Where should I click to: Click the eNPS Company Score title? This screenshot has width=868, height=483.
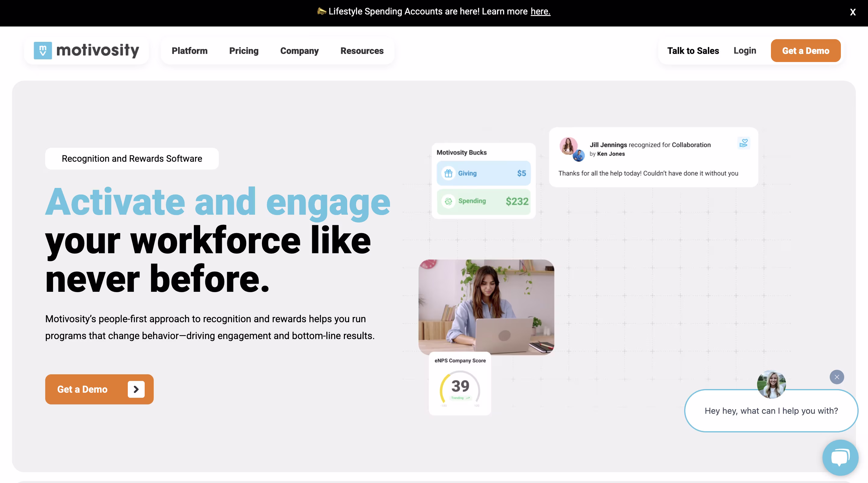click(460, 360)
